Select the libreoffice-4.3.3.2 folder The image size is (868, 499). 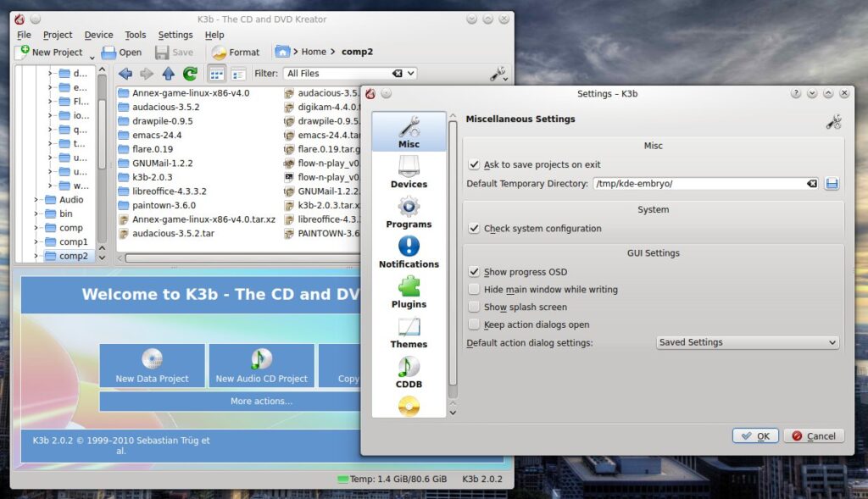pyautogui.click(x=163, y=191)
